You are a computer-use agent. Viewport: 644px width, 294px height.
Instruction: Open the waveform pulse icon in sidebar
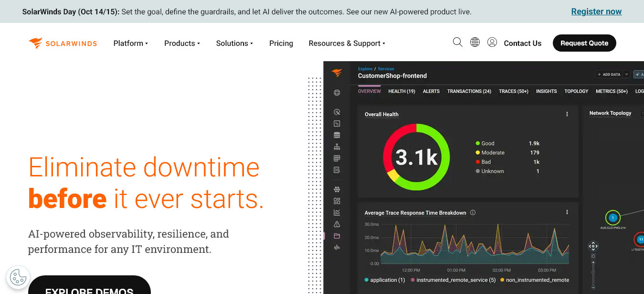click(x=337, y=247)
